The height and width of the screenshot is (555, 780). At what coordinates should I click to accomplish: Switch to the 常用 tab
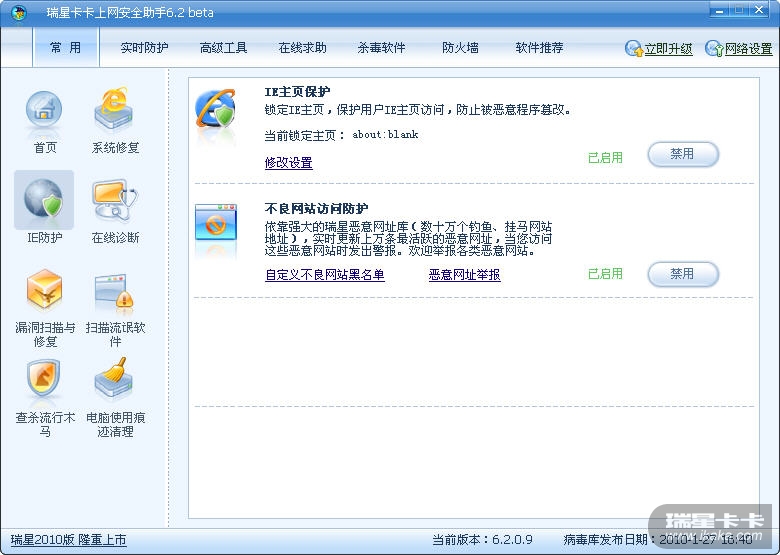point(66,48)
